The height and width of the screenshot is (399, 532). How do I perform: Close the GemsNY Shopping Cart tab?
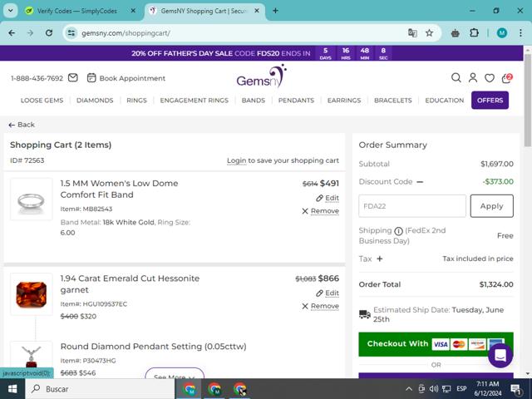(257, 11)
